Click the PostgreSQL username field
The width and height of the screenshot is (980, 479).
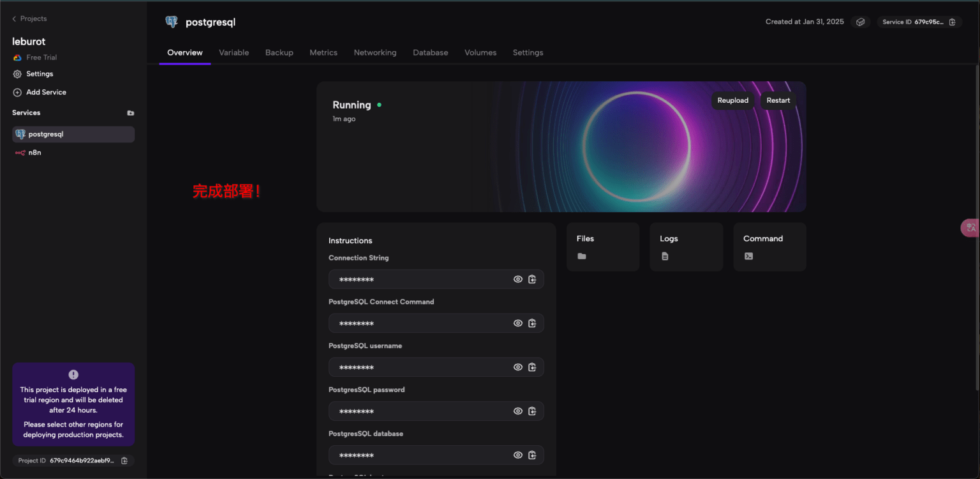436,367
